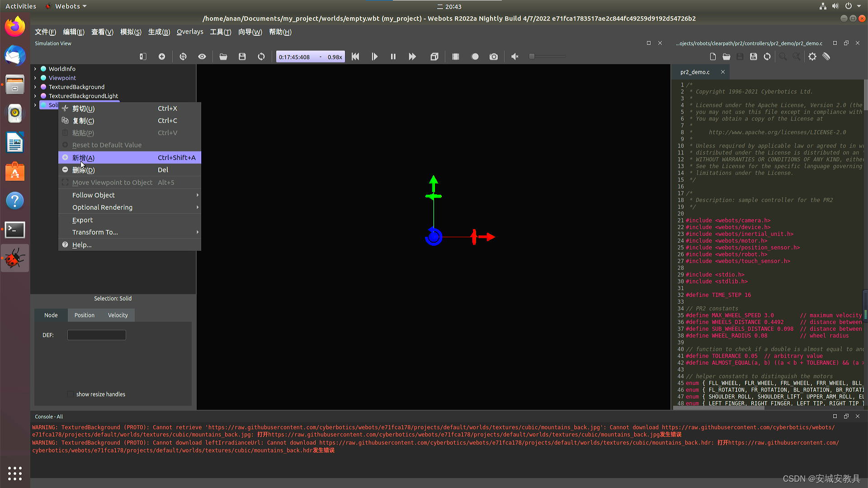This screenshot has height=488, width=868.
Task: Take a screenshot with camera icon
Action: click(x=494, y=56)
